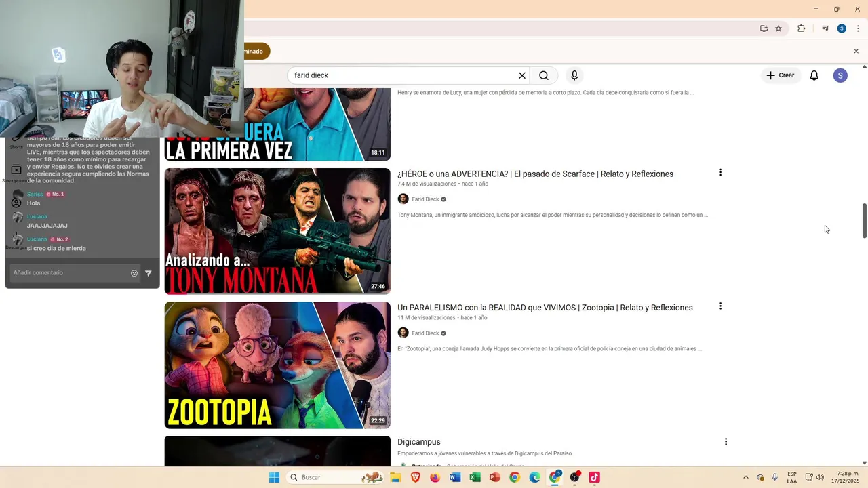Open Farid Dieck channel under Zootopia video

point(426,333)
